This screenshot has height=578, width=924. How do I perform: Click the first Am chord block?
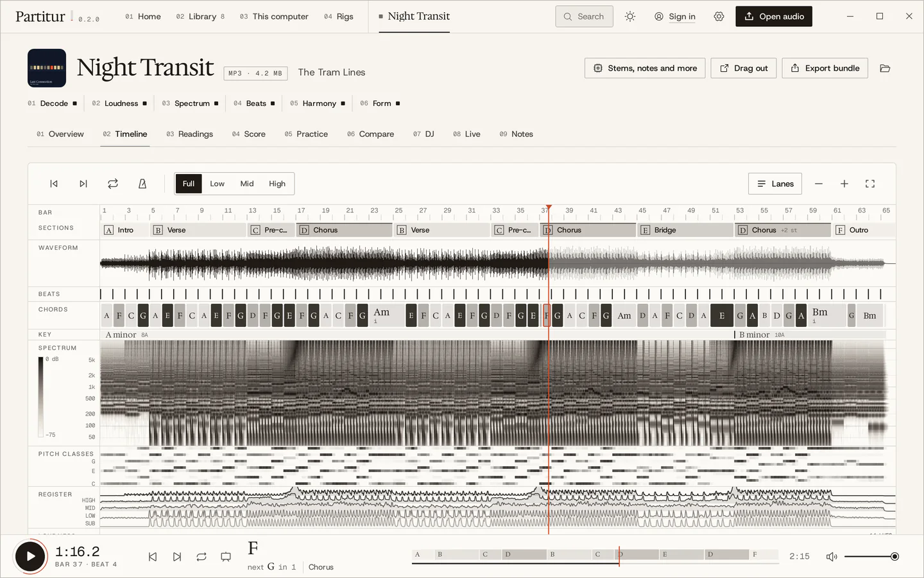387,315
